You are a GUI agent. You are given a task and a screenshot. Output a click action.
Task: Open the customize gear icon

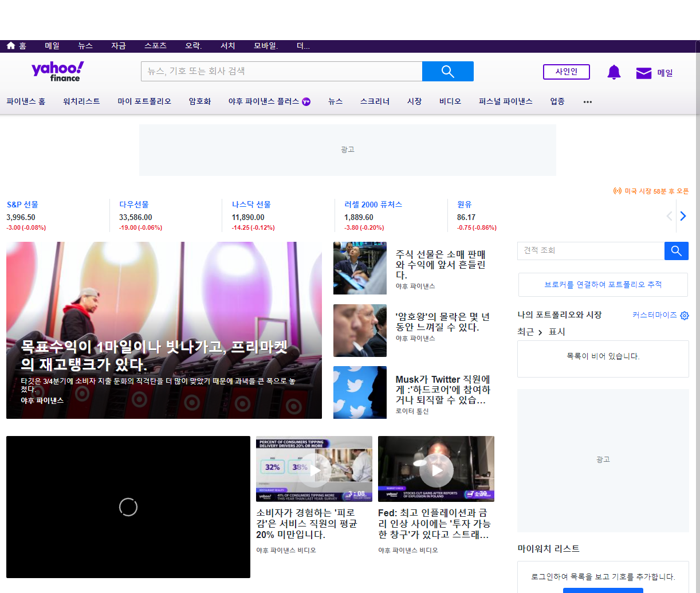coord(685,316)
